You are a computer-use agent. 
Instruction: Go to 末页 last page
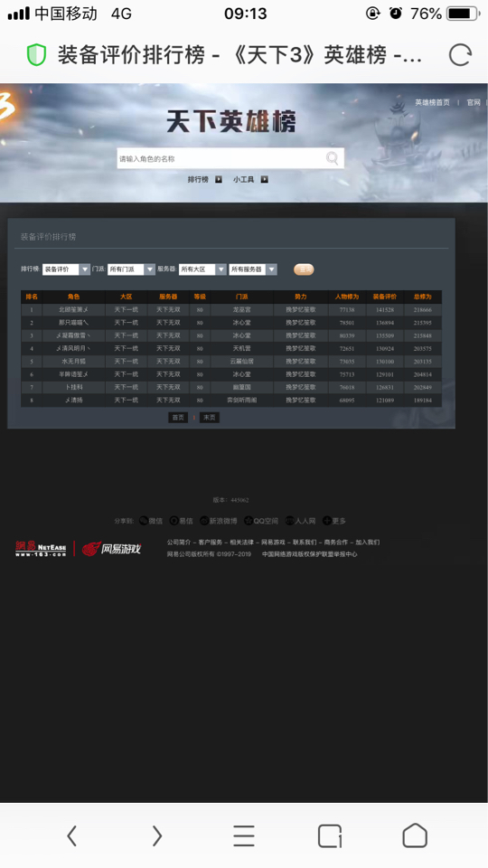tap(209, 418)
